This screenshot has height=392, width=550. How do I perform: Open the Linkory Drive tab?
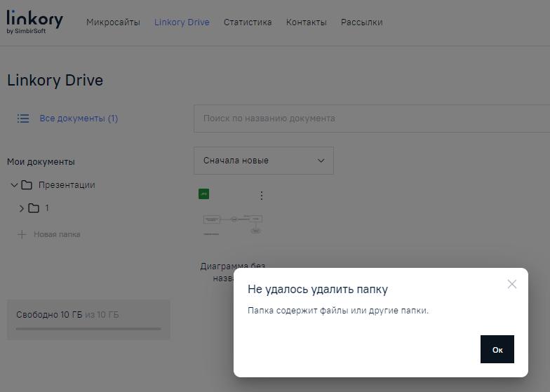pyautogui.click(x=182, y=22)
